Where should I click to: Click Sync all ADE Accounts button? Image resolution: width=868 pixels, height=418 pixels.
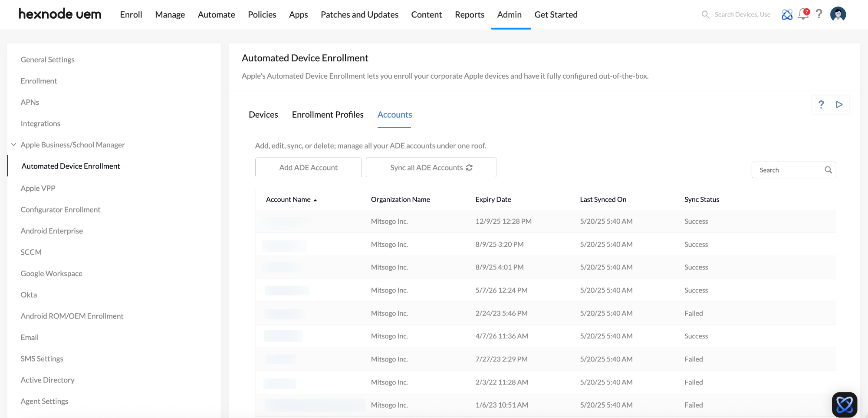[x=431, y=168]
